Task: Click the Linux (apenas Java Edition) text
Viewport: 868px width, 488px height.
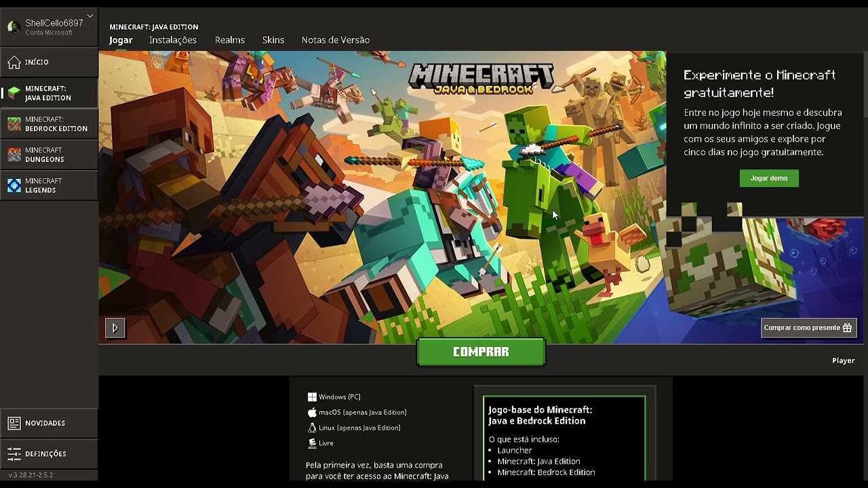Action: (x=359, y=428)
